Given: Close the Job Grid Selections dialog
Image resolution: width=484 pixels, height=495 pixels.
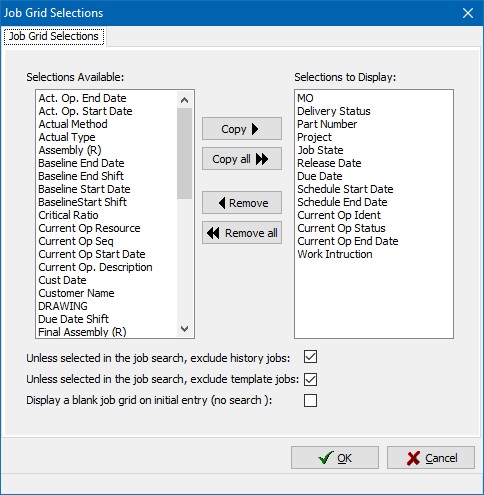Looking at the screenshot, I should coord(468,13).
